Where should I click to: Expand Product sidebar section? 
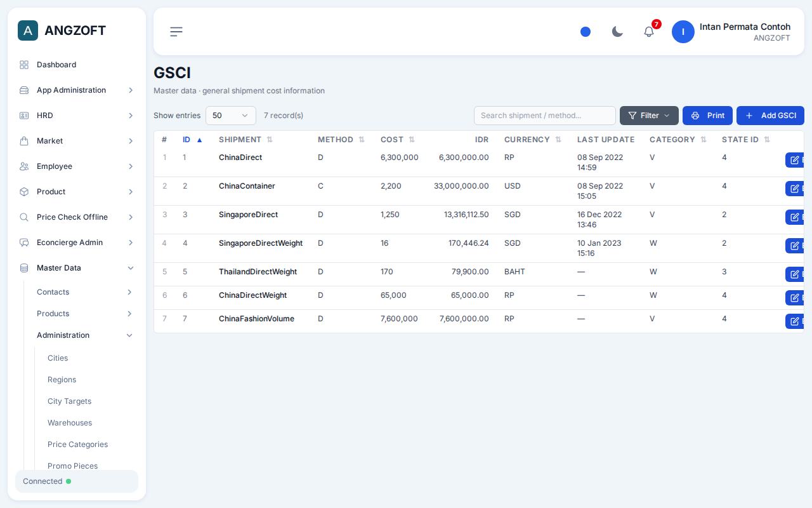[x=77, y=192]
